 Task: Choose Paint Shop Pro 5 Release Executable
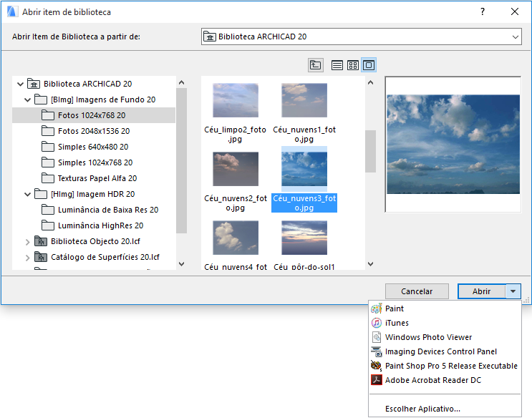(445, 366)
